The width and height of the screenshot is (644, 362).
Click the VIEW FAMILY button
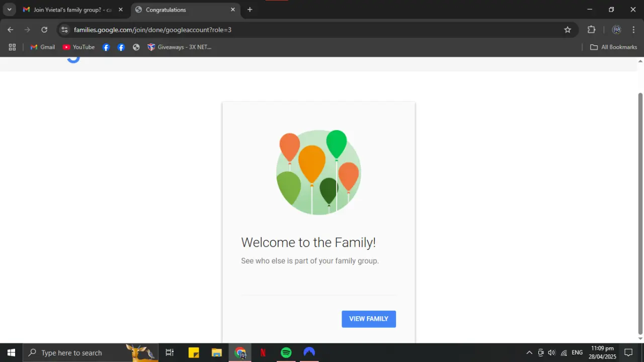click(x=369, y=319)
